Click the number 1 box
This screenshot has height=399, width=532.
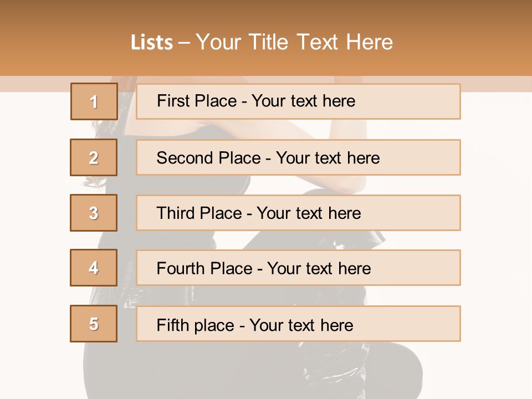(x=94, y=101)
